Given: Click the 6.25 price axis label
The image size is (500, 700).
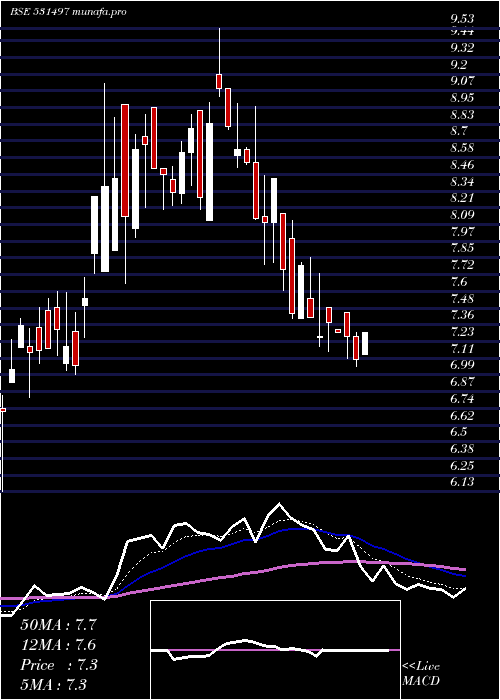Looking at the screenshot, I should point(462,466).
